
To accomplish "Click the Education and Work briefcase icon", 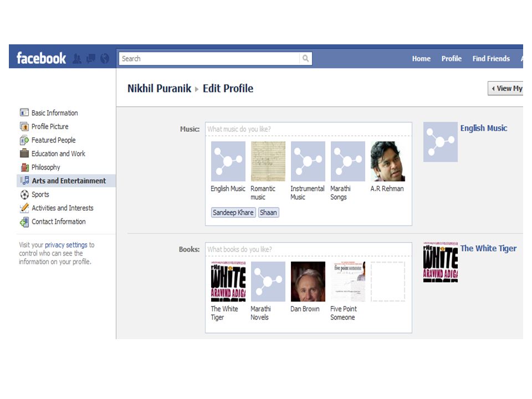I will (24, 154).
